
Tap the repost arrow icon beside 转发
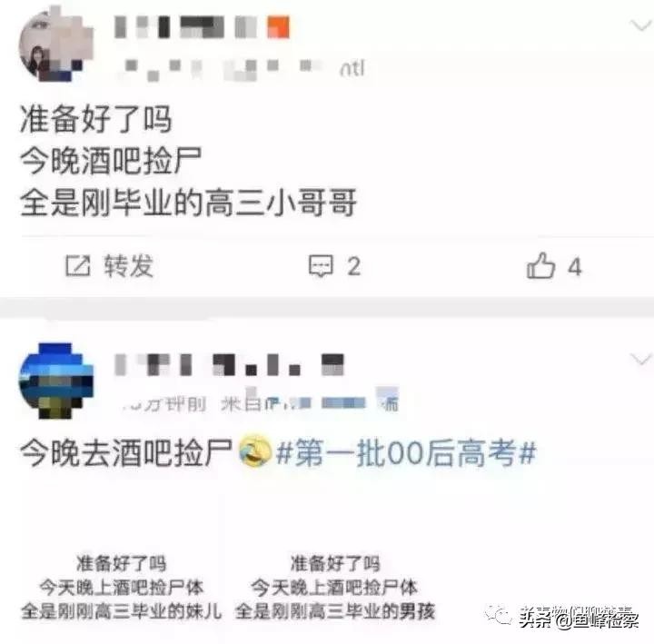pyautogui.click(x=78, y=266)
